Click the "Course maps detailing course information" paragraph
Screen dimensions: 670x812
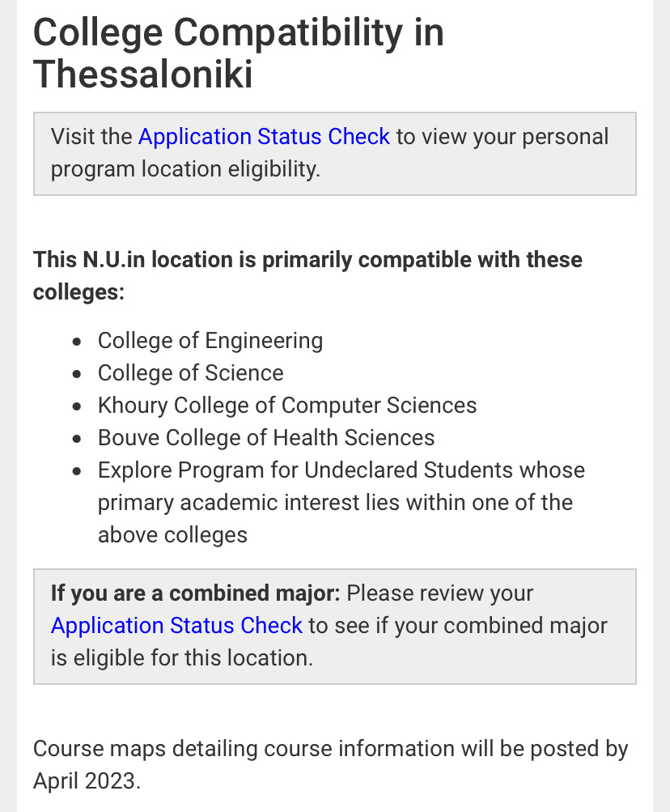[330, 749]
